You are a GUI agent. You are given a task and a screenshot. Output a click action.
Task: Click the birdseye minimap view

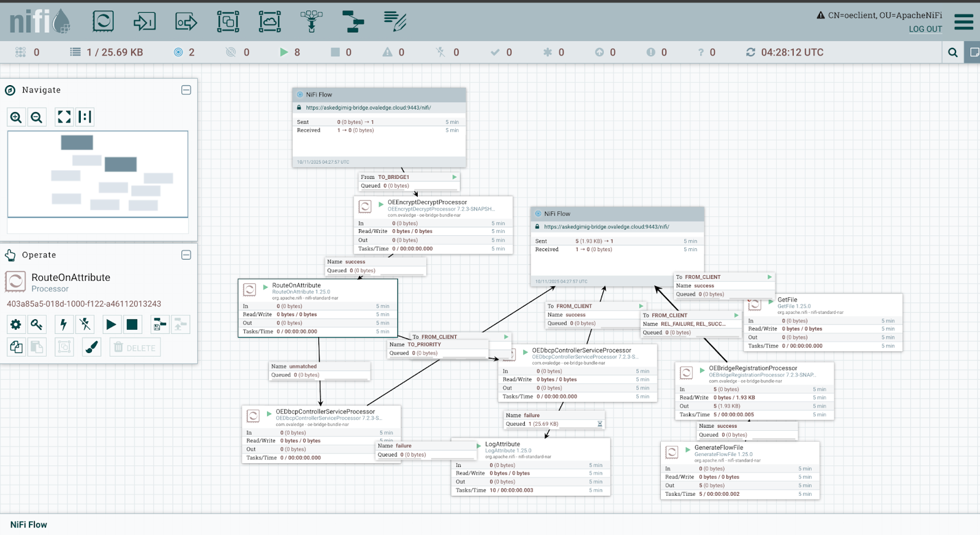97,174
